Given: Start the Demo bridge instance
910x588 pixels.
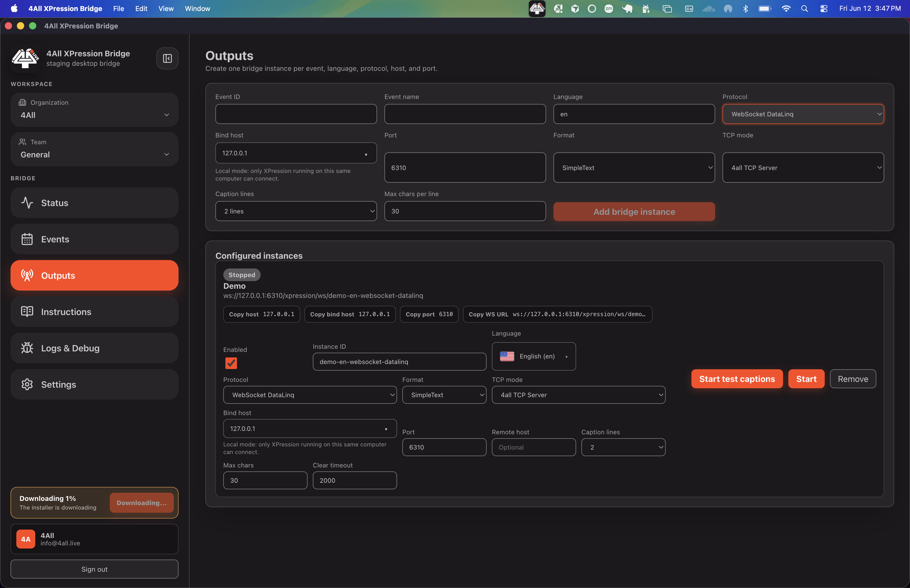Looking at the screenshot, I should click(806, 379).
